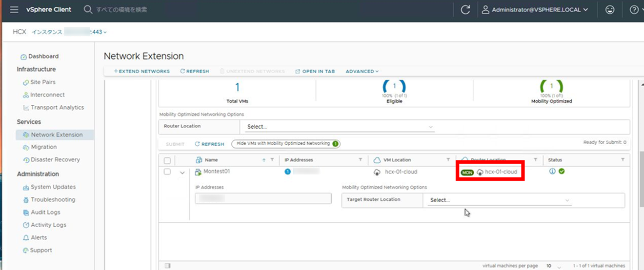Open Support page
Viewport: 644px width, 270px height.
[x=37, y=251]
